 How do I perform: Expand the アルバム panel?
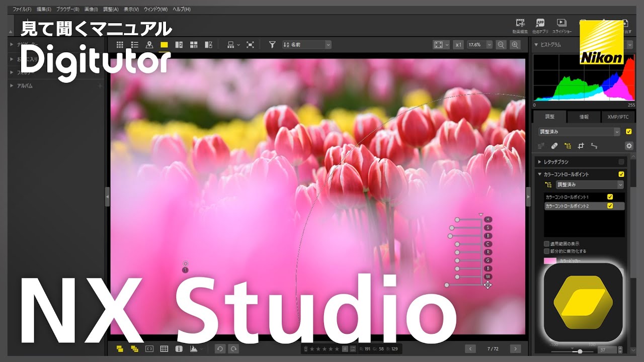12,86
